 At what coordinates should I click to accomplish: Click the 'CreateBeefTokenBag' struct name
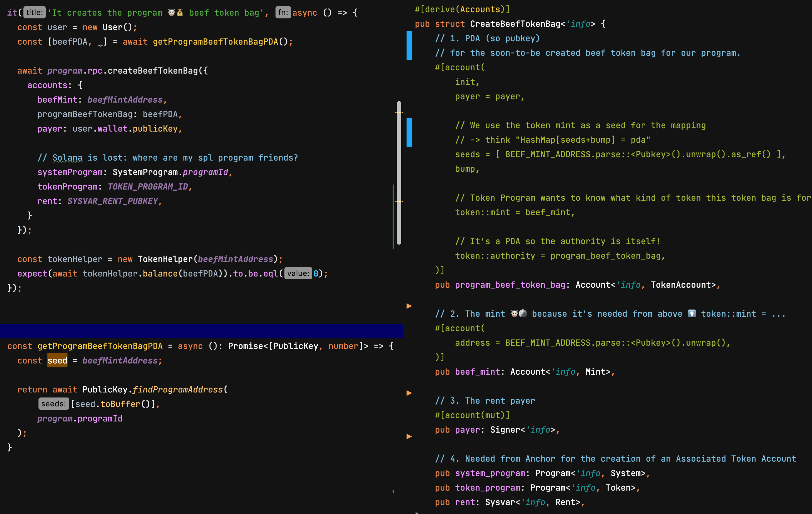coord(515,24)
